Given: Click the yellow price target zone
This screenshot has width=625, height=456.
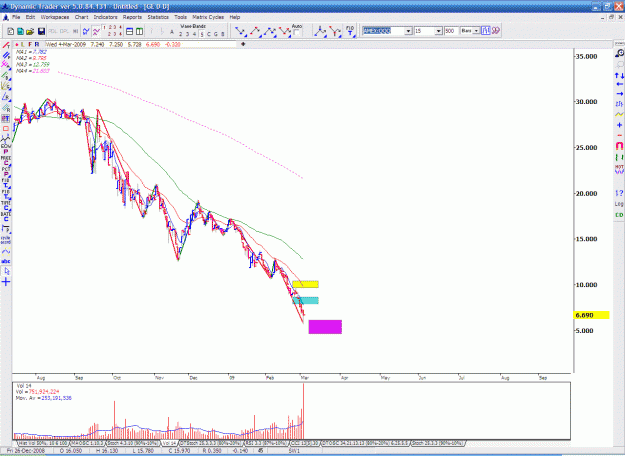Looking at the screenshot, I should tap(305, 284).
